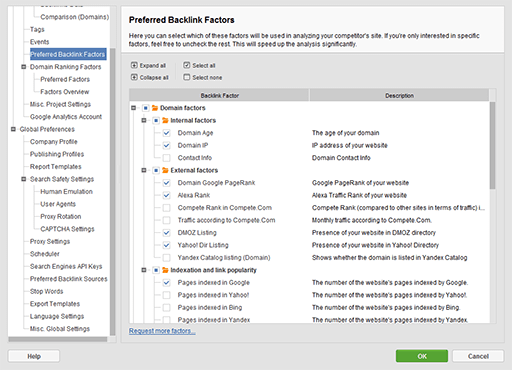Toggle Pages indexed in Google checkbox

click(x=166, y=283)
